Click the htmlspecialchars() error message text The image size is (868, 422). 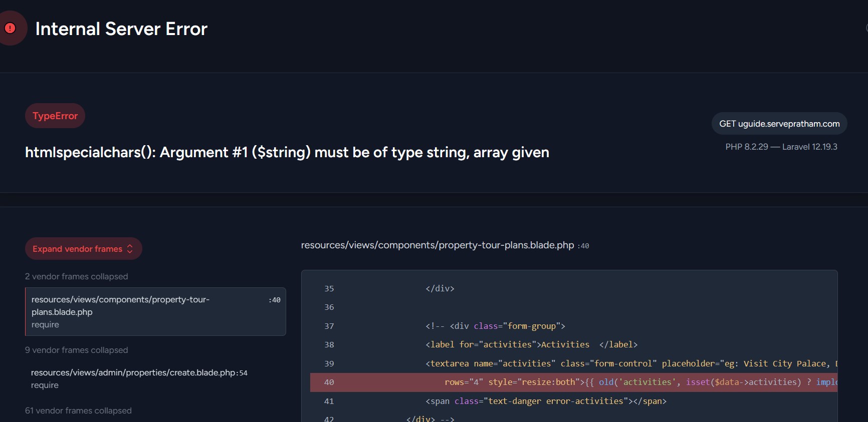(x=287, y=152)
